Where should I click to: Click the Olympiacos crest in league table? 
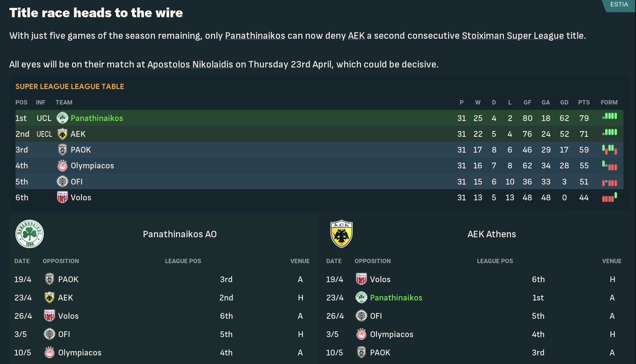click(x=62, y=165)
